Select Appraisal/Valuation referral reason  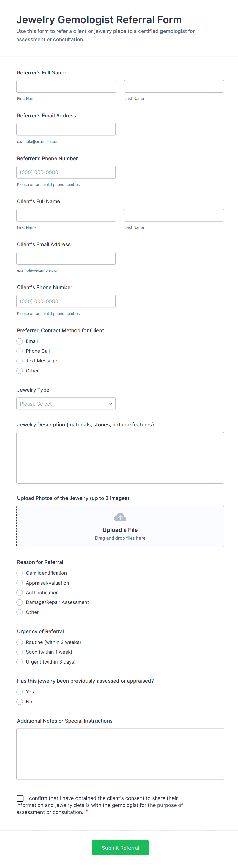click(20, 583)
